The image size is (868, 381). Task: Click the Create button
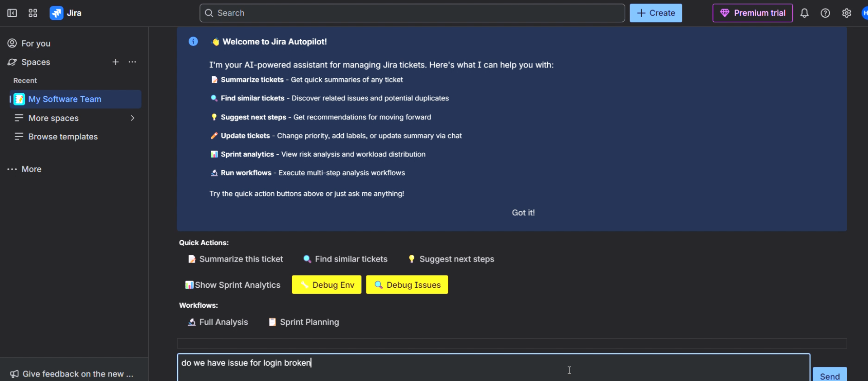click(x=656, y=13)
